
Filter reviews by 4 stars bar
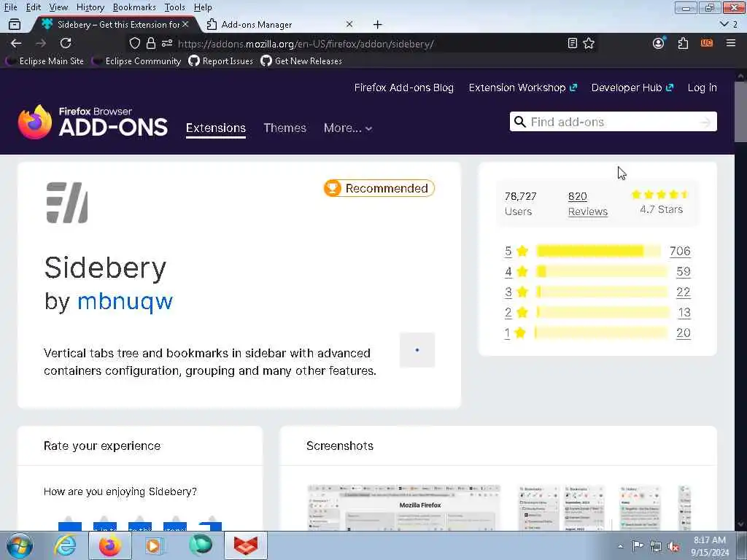pos(602,271)
